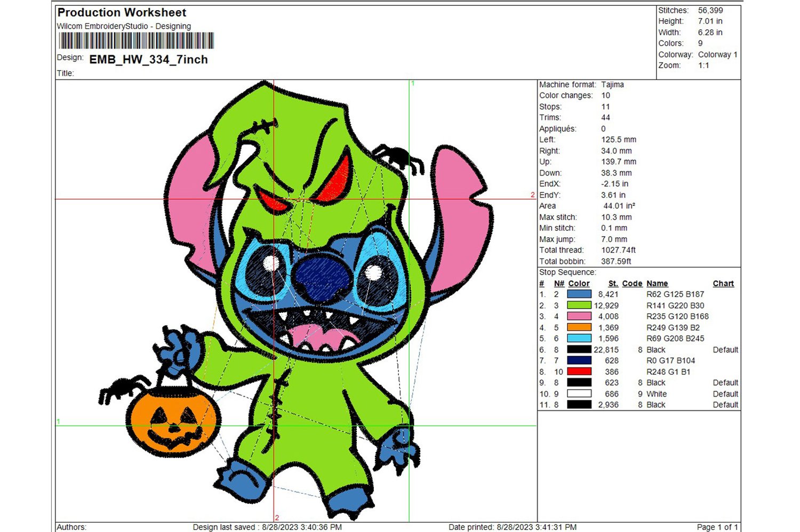Select the EndX value "-2.15 in"
The width and height of the screenshot is (800, 532).
615,184
